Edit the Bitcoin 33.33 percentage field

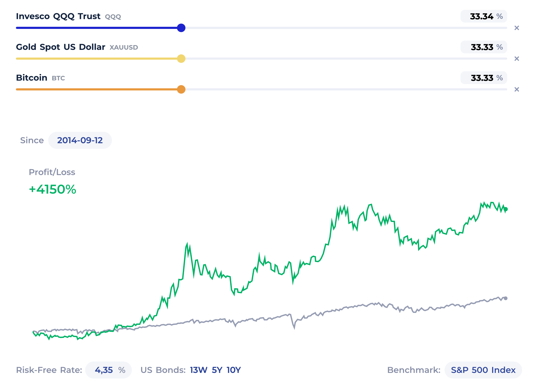click(484, 78)
